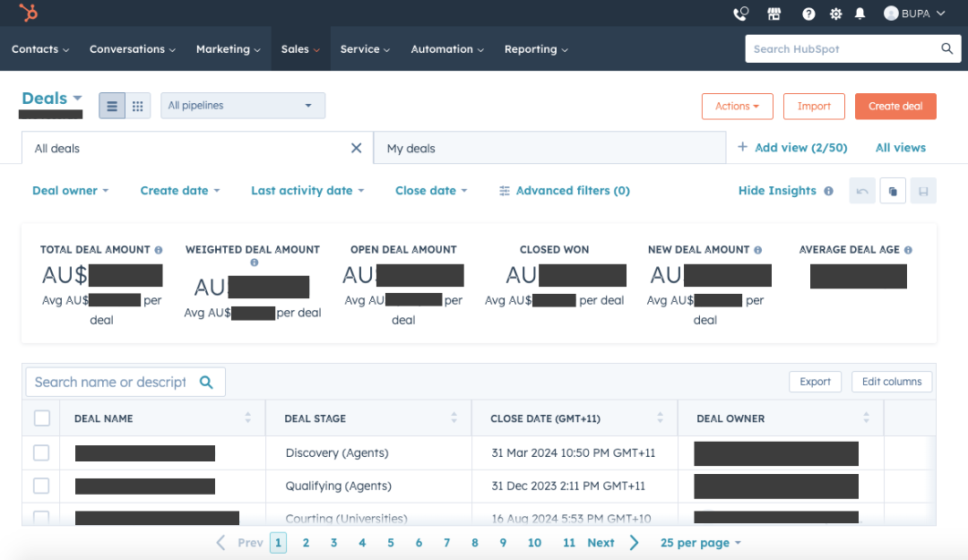Click the clone view icon

pyautogui.click(x=892, y=190)
